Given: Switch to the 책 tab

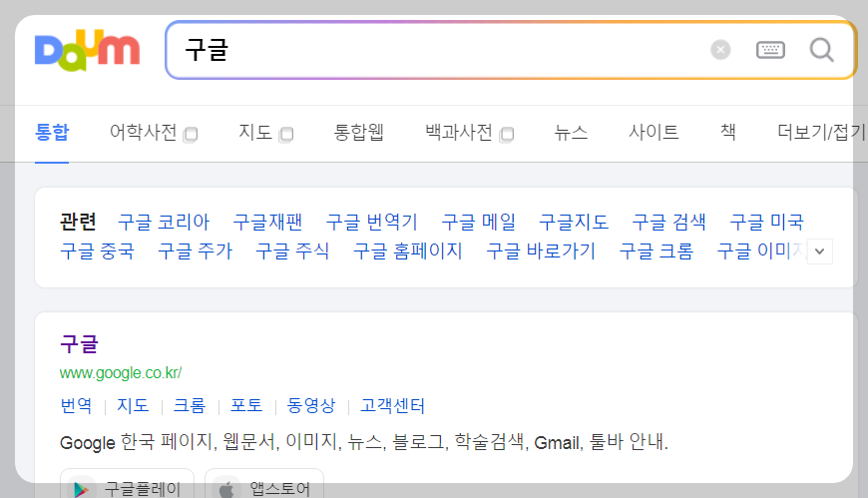Looking at the screenshot, I should (x=728, y=133).
